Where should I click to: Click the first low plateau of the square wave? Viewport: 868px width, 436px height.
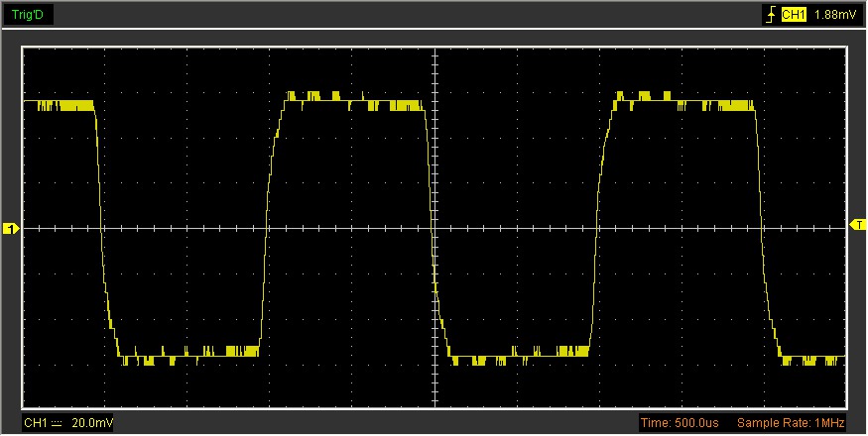coord(188,355)
